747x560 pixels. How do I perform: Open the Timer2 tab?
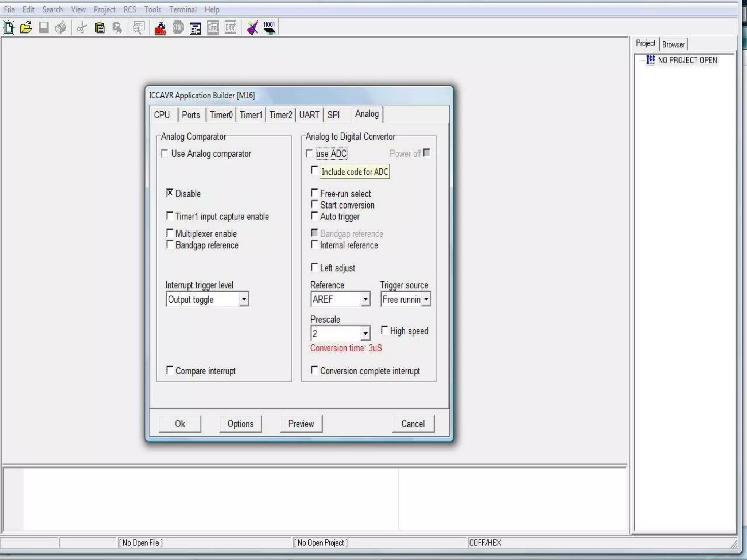[x=281, y=115]
